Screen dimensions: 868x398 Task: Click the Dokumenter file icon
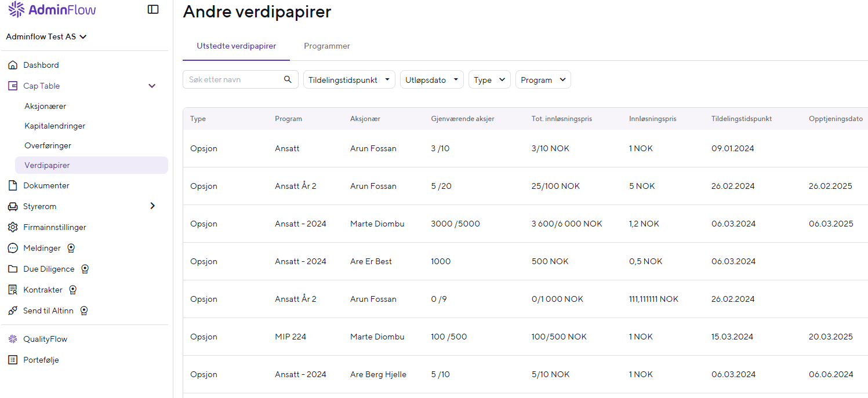pyautogui.click(x=13, y=185)
